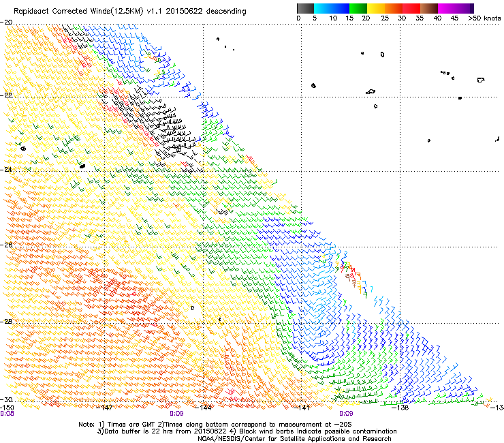Click the '40' label under the color bar

pos(437,18)
